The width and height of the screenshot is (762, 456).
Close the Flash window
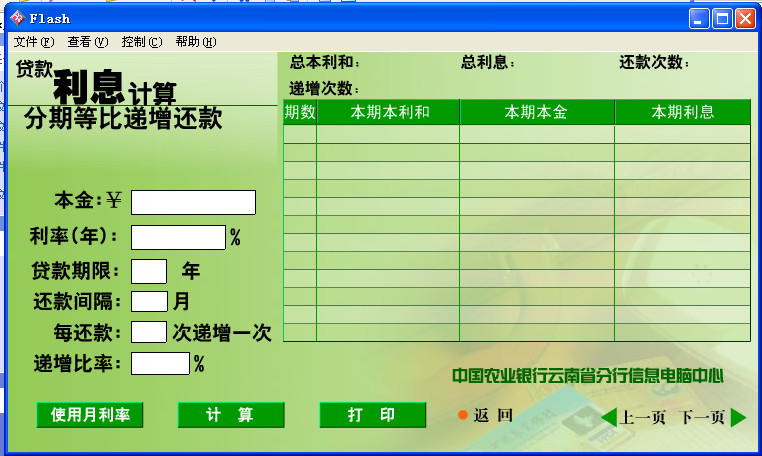click(x=745, y=19)
